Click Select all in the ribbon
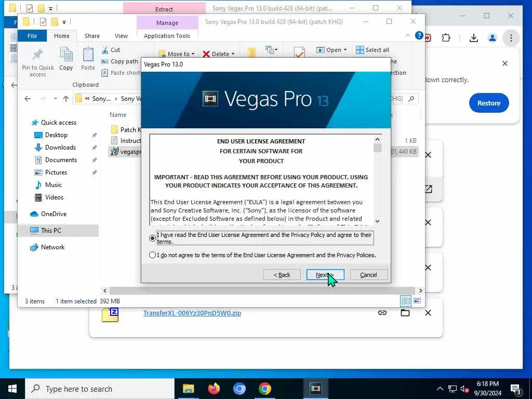Image resolution: width=532 pixels, height=399 pixels. (x=373, y=50)
